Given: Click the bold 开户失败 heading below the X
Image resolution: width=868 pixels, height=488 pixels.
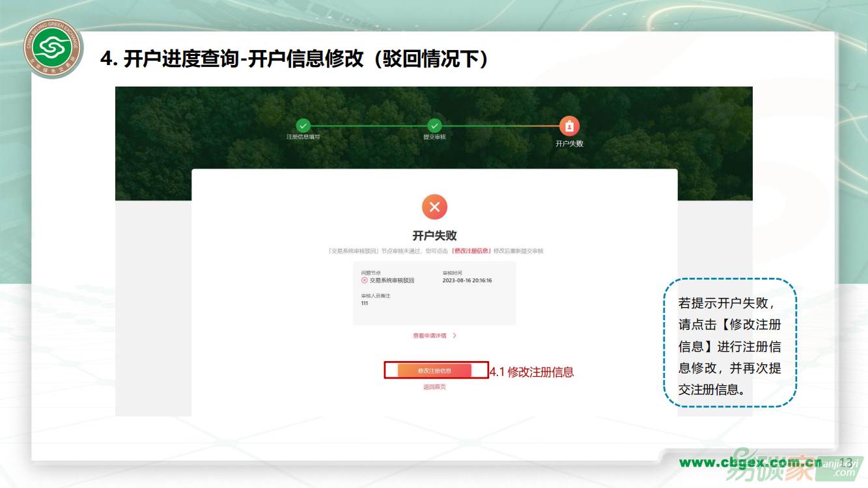Looking at the screenshot, I should point(434,236).
